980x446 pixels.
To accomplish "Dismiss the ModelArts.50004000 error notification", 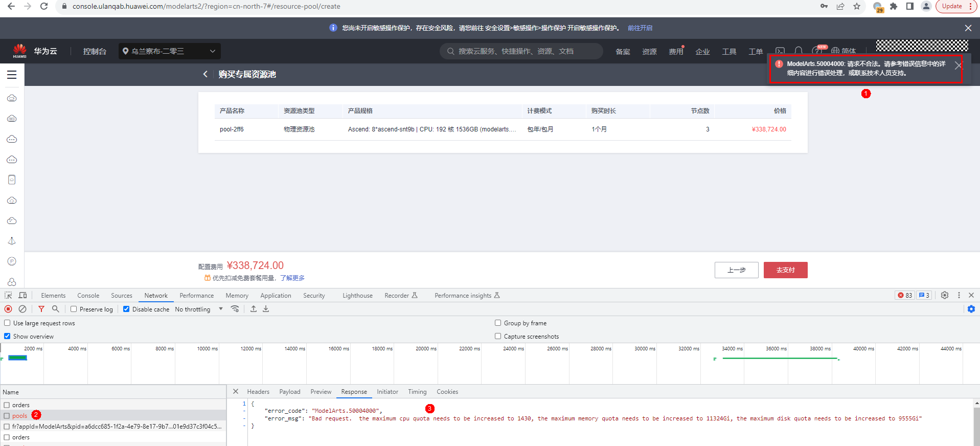I will click(959, 65).
